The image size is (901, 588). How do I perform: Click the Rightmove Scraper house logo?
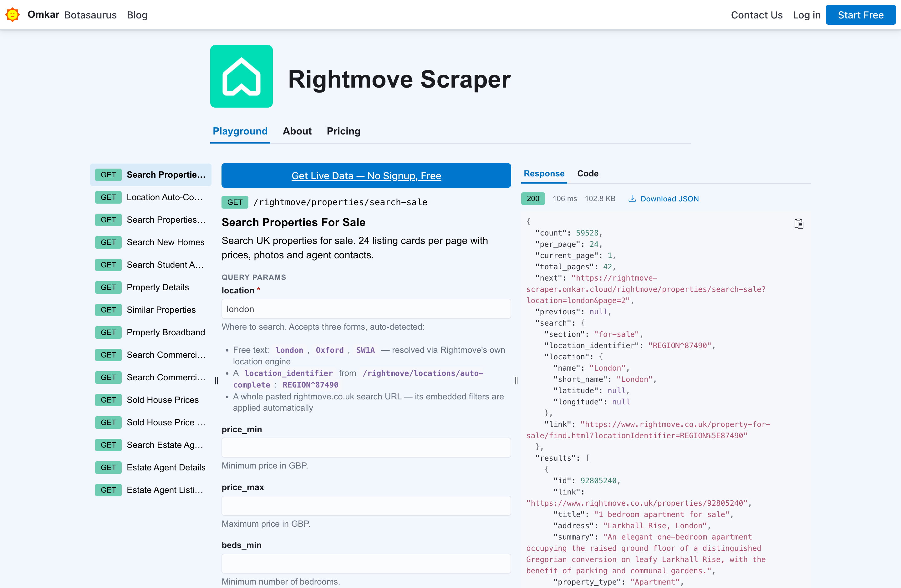[241, 76]
